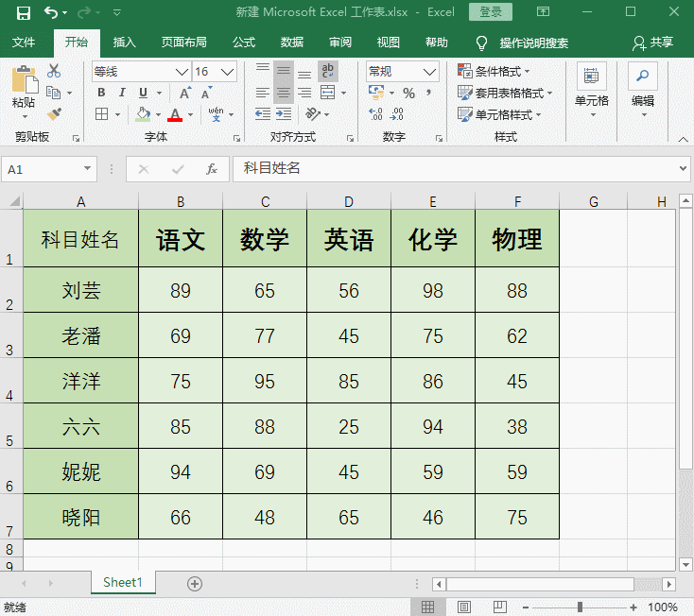Switch to the 审阅 ribbon tab
Viewport: 694px width, 616px height.
[340, 43]
